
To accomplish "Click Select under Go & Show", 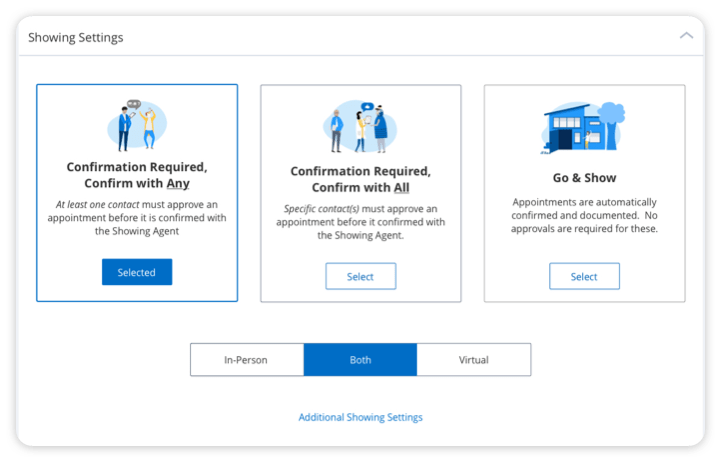I will [x=584, y=276].
